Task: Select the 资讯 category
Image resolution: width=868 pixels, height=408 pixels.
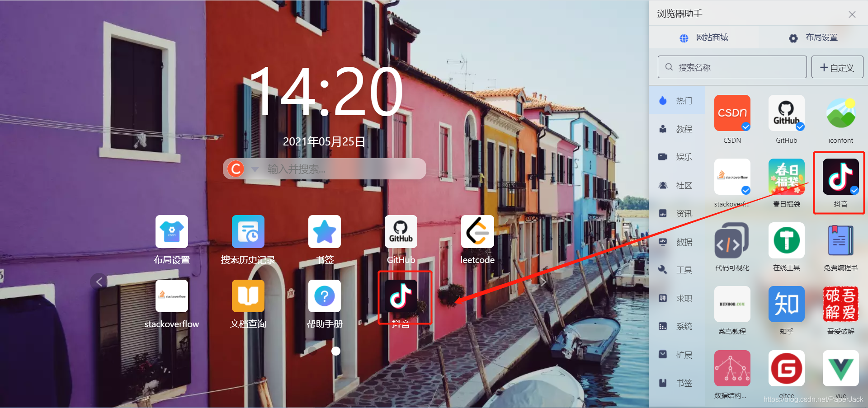Action: [x=677, y=213]
